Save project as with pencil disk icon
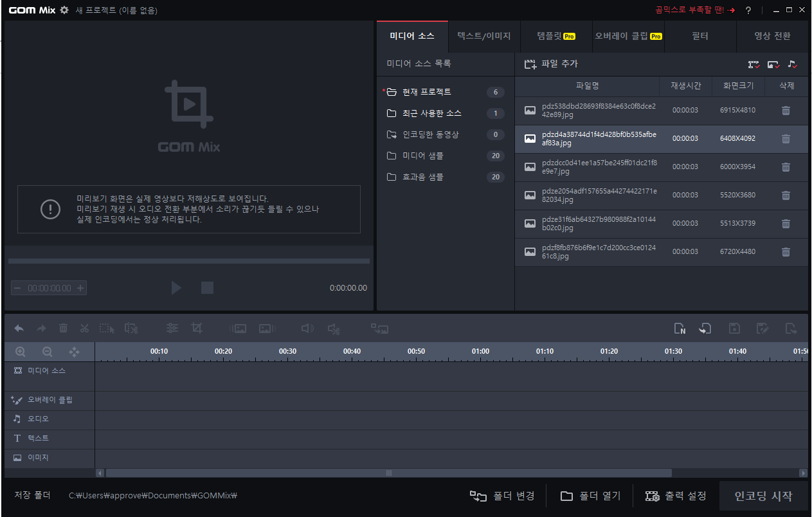The height and width of the screenshot is (517, 812). coord(762,328)
